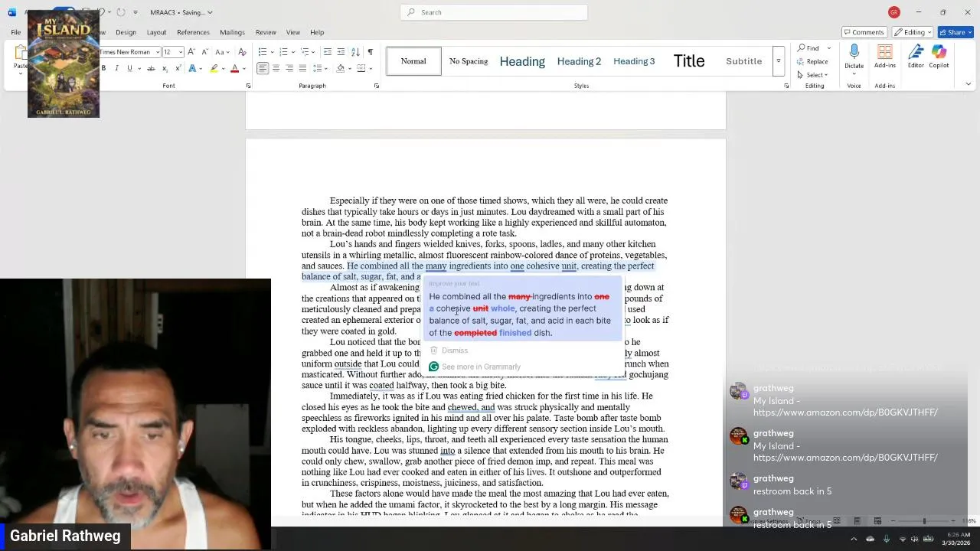Click the Decrease Font Size icon
Image resolution: width=980 pixels, height=551 pixels.
[204, 52]
